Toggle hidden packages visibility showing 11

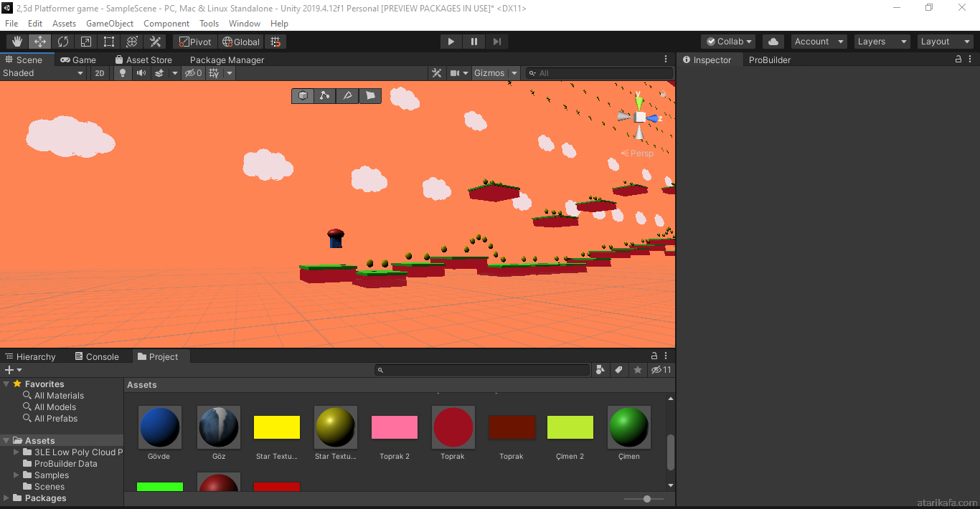tap(661, 370)
